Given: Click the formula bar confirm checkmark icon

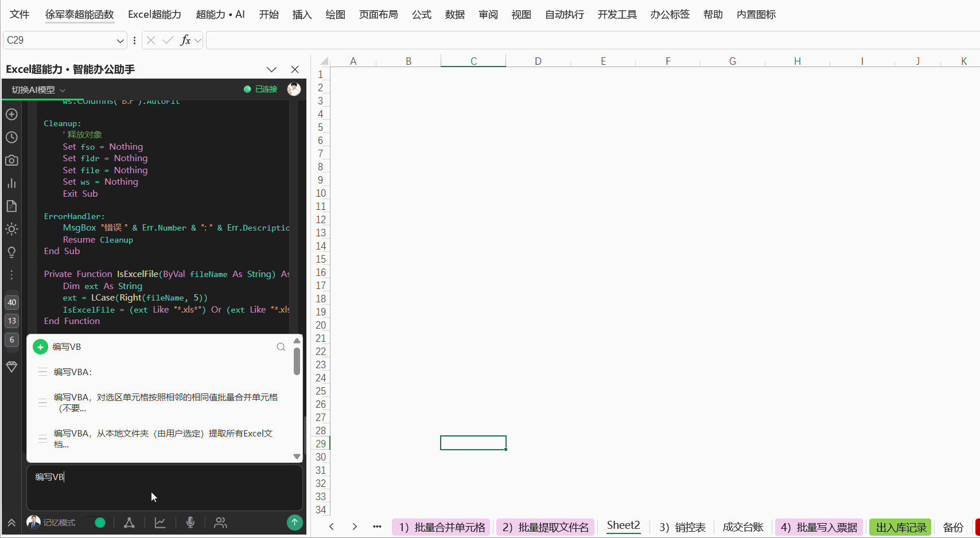Looking at the screenshot, I should [168, 40].
